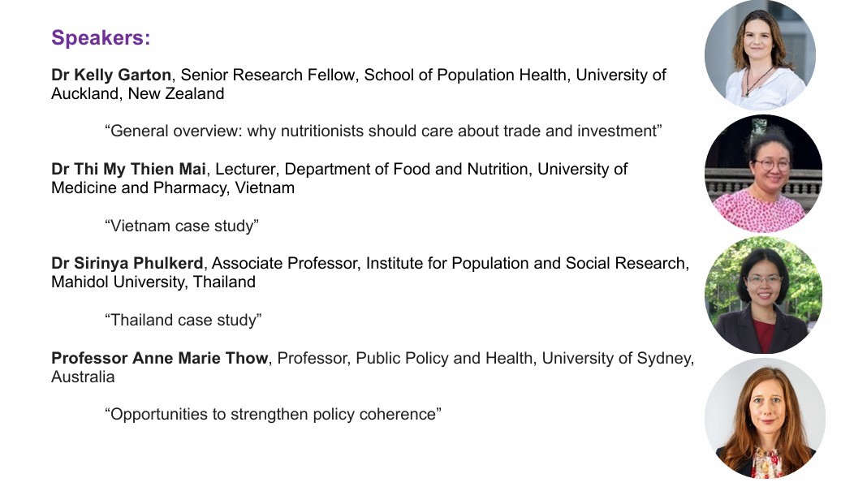Click the text "Mahidol University, Thailand"
Image resolution: width=841 pixels, height=504 pixels.
[153, 282]
